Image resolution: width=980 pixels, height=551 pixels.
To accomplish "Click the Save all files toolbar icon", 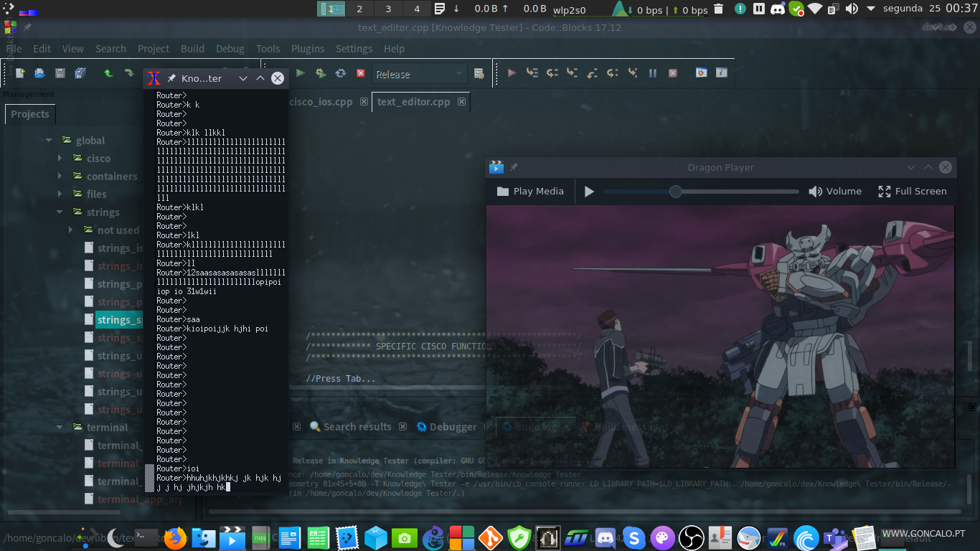I will click(x=80, y=73).
